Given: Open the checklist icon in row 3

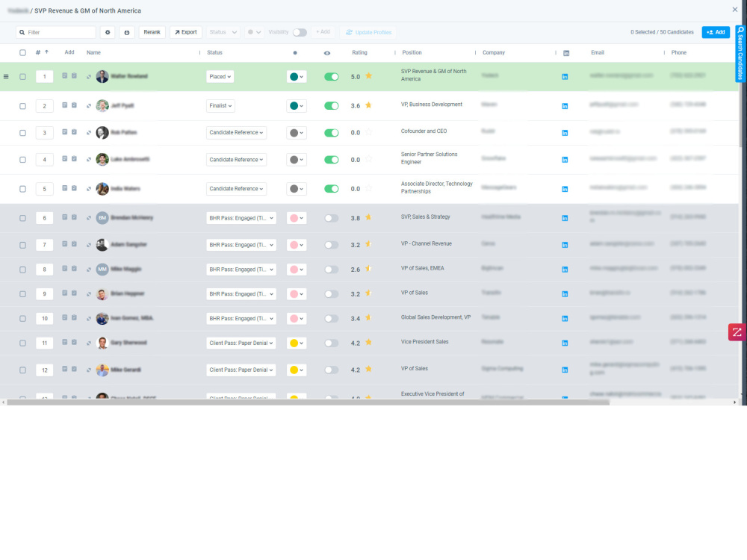Looking at the screenshot, I should tap(74, 132).
